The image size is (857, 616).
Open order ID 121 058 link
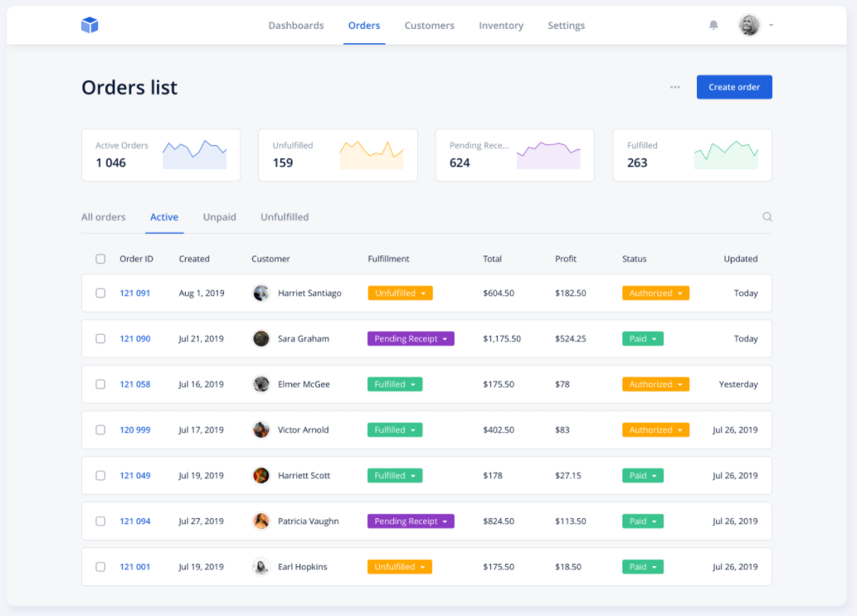[x=134, y=385]
